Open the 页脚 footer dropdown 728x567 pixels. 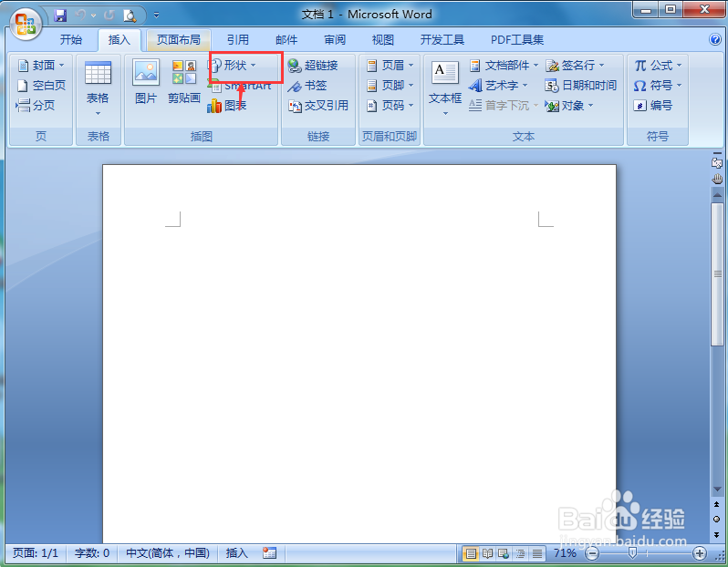(x=390, y=86)
